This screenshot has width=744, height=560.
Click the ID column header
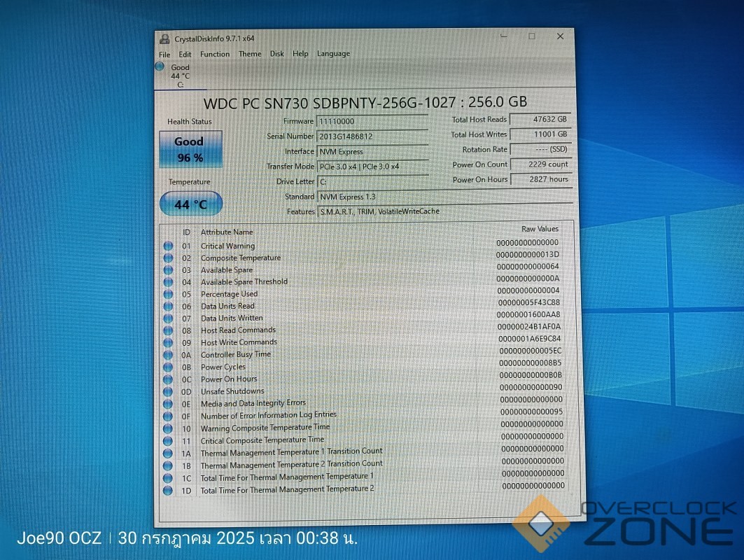click(186, 232)
